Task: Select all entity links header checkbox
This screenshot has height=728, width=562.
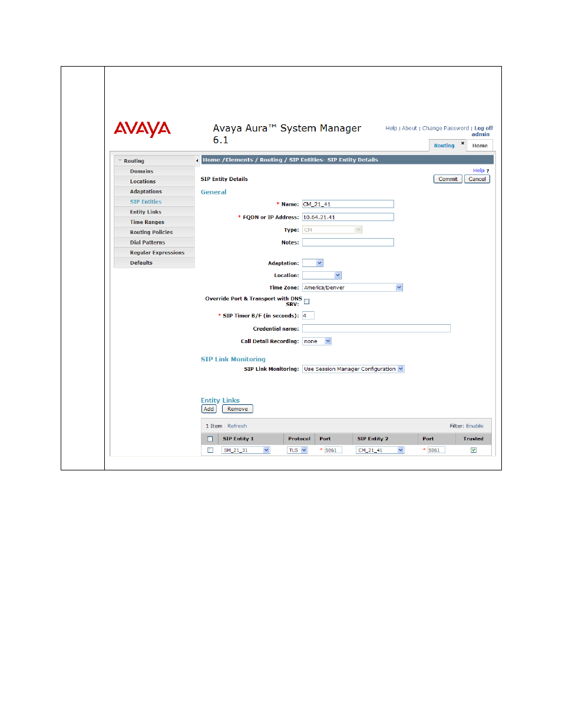Action: (x=210, y=439)
